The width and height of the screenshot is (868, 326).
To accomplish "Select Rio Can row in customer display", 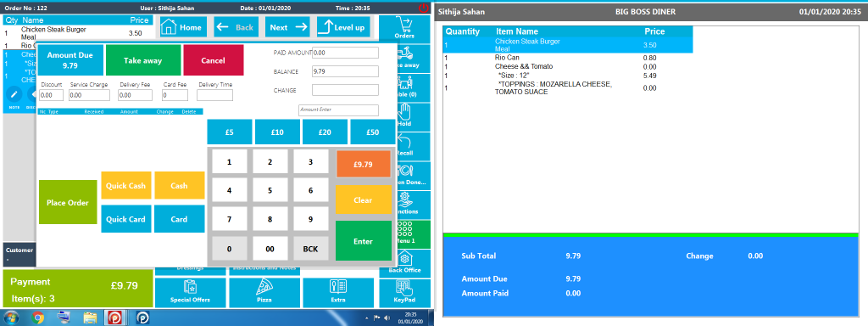I will click(x=568, y=58).
